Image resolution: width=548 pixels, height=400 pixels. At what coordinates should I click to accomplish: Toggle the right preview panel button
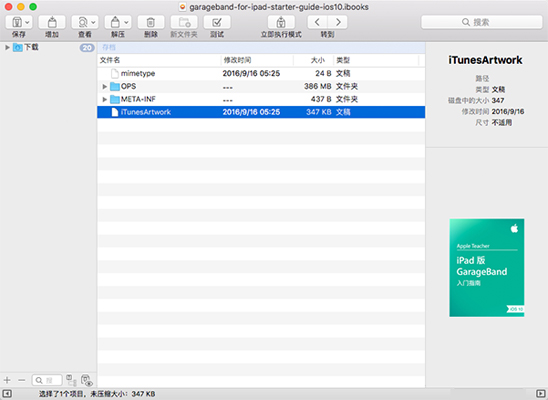pyautogui.click(x=540, y=394)
